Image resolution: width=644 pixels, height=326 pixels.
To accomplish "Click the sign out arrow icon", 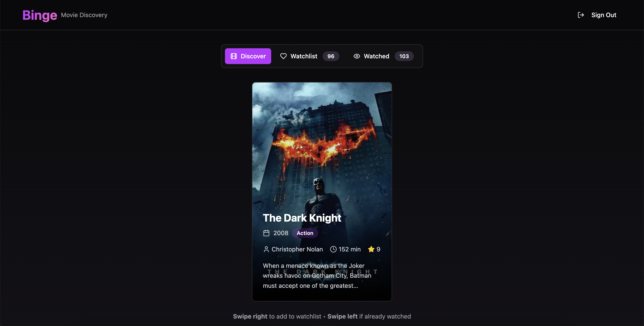I will coord(581,15).
